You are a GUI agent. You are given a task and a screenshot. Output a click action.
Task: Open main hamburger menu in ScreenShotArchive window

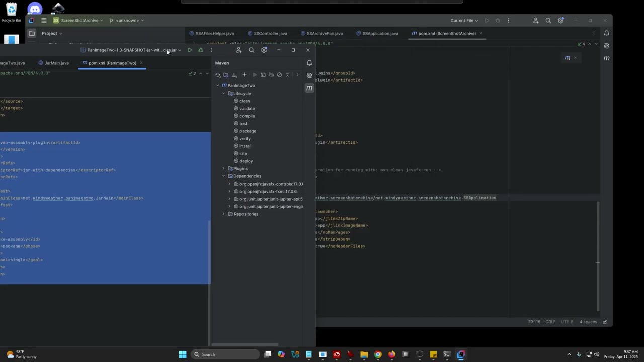[x=44, y=21]
